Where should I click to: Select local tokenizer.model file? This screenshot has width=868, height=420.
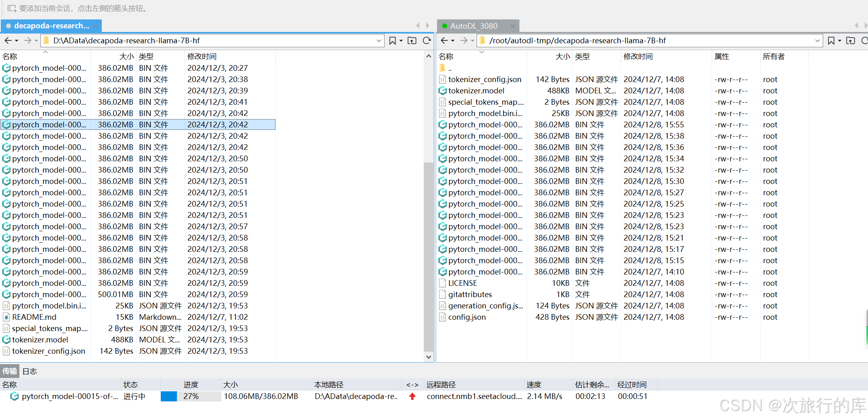pyautogui.click(x=138, y=340)
